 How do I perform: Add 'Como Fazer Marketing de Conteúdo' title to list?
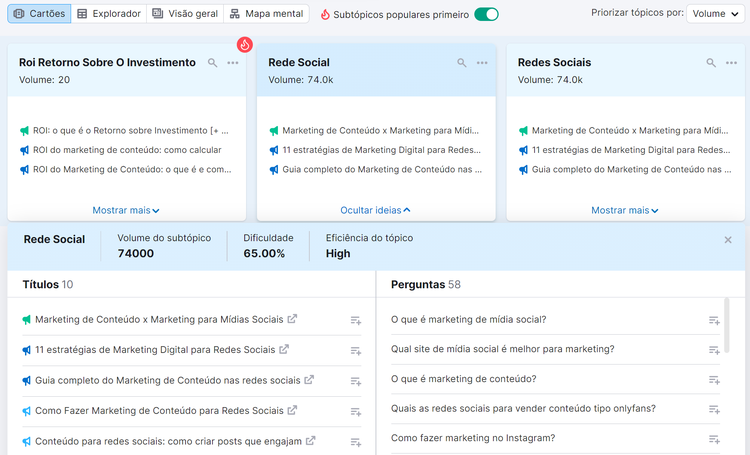[x=355, y=411]
